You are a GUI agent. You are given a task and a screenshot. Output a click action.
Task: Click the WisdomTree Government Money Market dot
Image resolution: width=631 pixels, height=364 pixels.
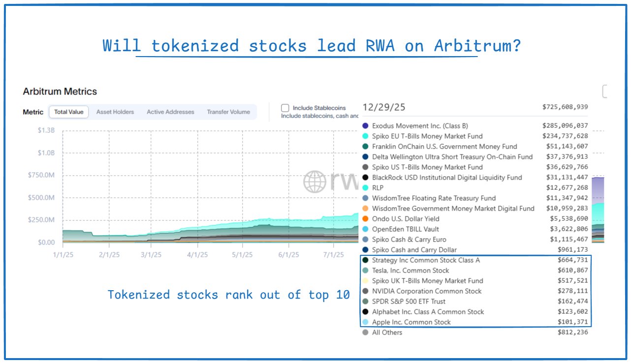coord(365,209)
